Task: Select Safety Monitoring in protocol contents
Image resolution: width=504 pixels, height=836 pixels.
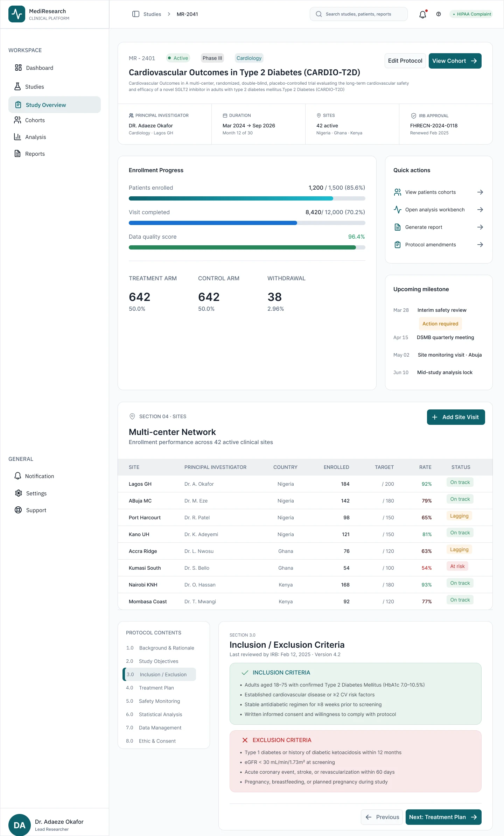Action: [159, 701]
